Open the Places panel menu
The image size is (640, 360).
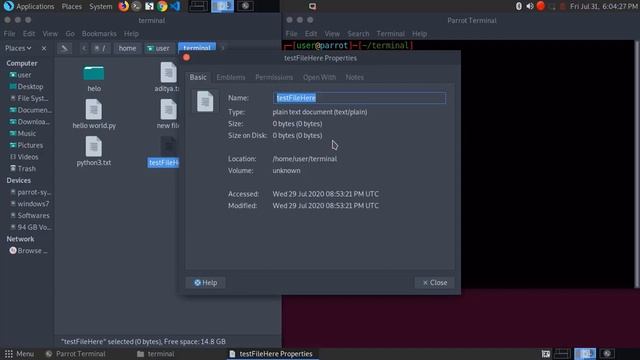(x=71, y=6)
